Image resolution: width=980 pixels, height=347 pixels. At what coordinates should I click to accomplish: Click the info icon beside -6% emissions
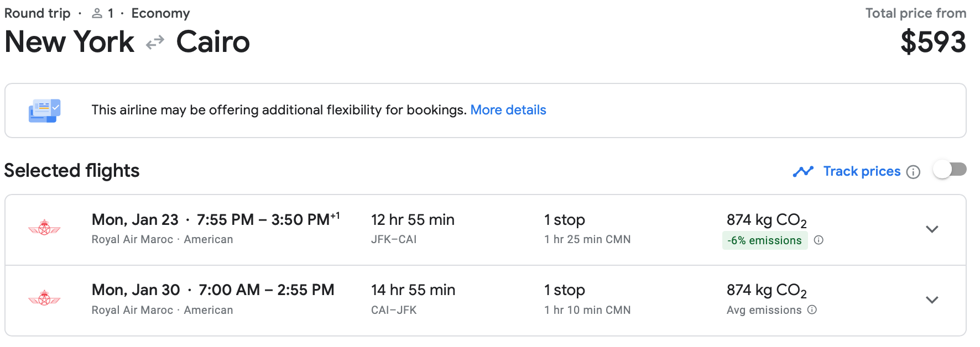click(x=819, y=240)
